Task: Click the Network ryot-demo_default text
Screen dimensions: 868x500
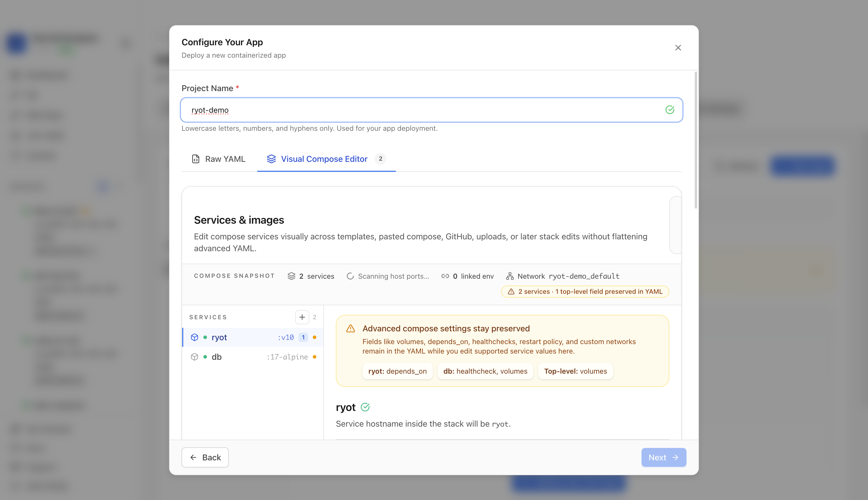Action: coord(568,276)
